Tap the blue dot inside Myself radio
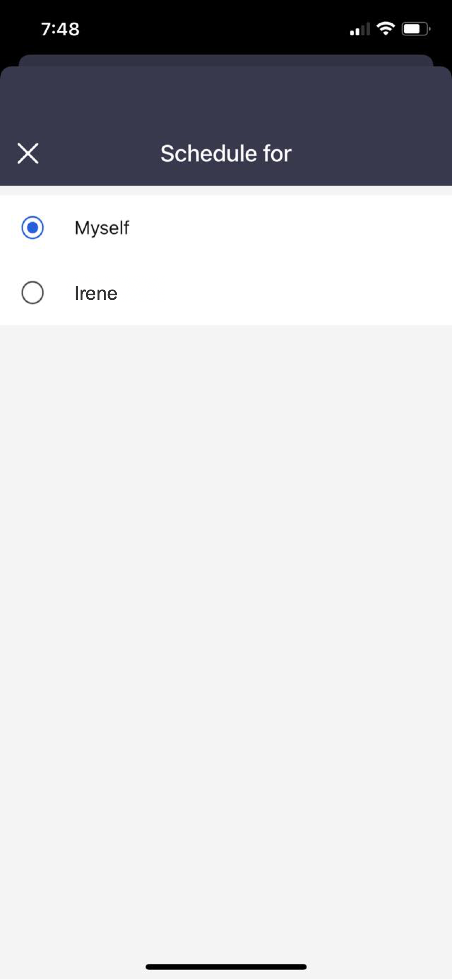 [x=32, y=228]
